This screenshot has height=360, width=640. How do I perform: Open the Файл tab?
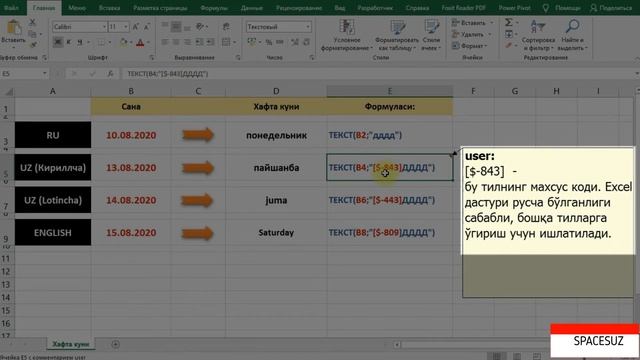pos(11,8)
